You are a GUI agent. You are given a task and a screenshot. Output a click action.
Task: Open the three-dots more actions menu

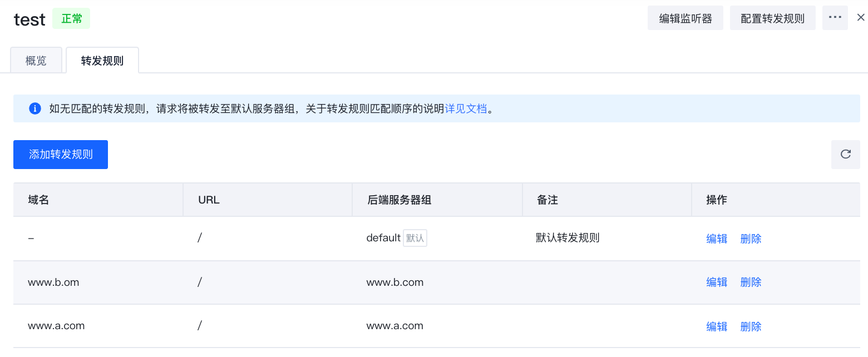(x=835, y=18)
